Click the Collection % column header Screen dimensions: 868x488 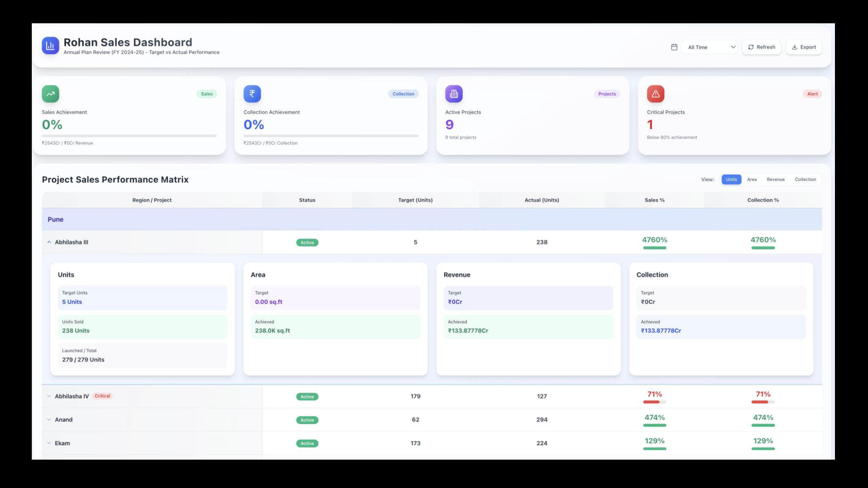pyautogui.click(x=763, y=200)
